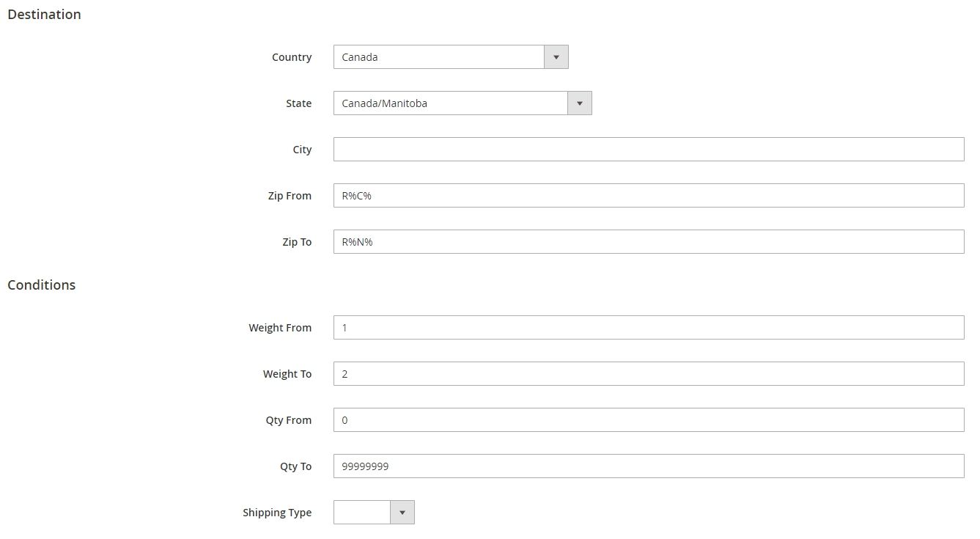Select the Weight To input field
The image size is (980, 539).
[x=648, y=374]
